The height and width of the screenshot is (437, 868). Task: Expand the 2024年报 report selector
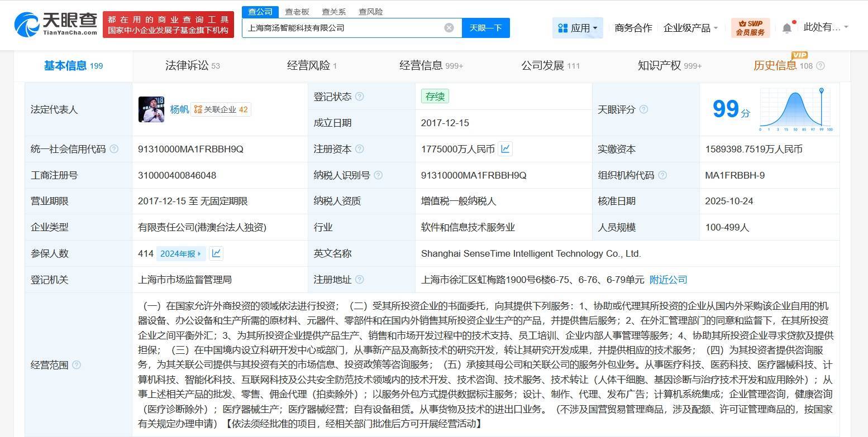(180, 254)
